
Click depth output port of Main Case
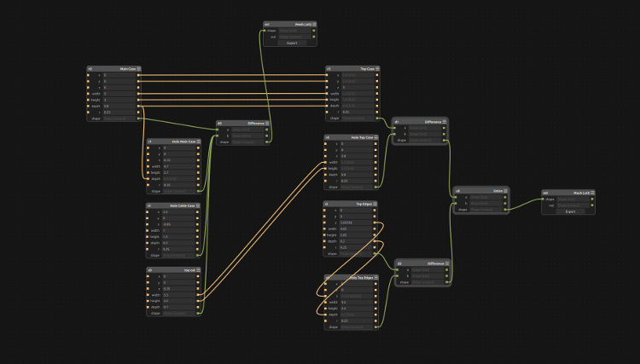138,106
